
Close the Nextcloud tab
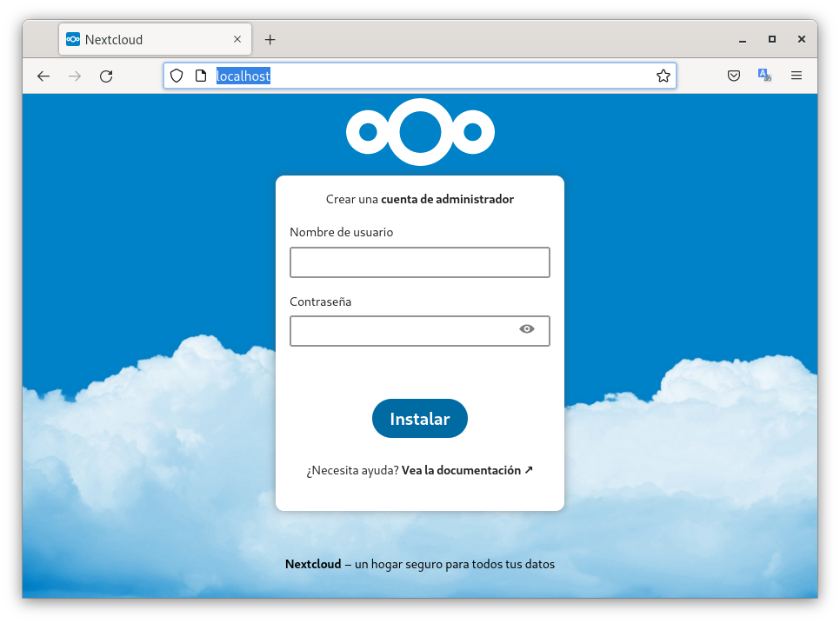[238, 39]
